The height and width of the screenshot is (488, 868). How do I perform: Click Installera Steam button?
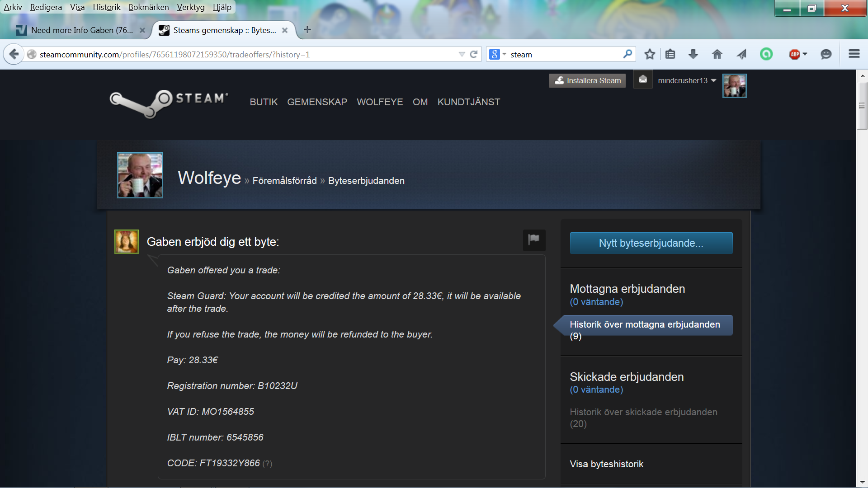(x=587, y=80)
